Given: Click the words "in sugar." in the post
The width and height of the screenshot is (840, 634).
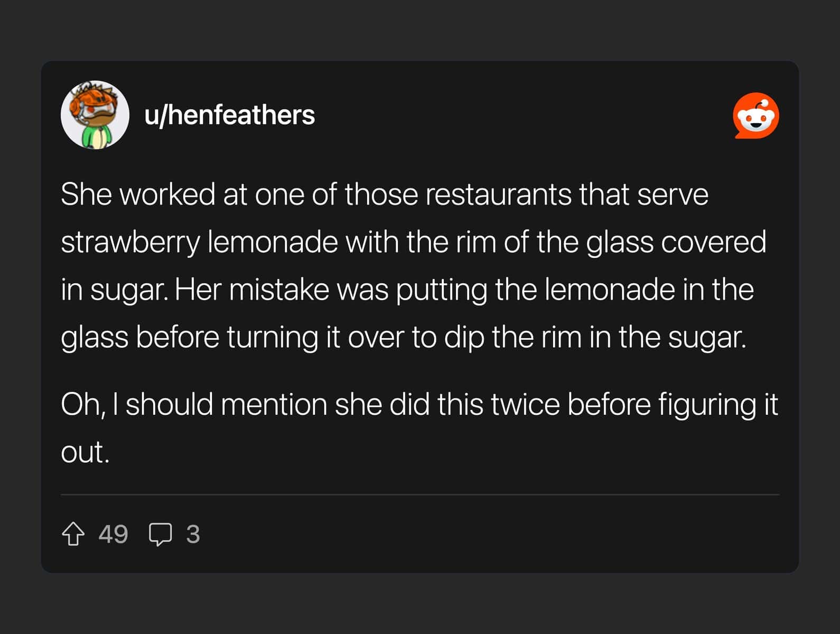Looking at the screenshot, I should point(114,290).
